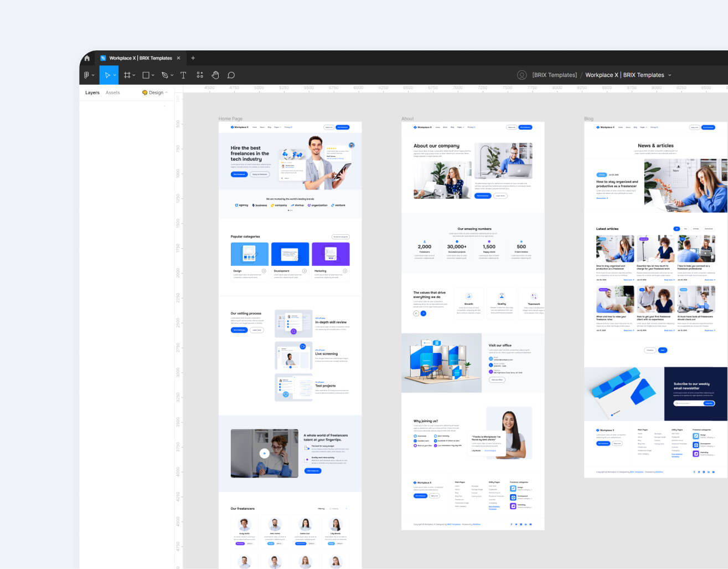Select Our amazing numbers heading

tap(474, 229)
